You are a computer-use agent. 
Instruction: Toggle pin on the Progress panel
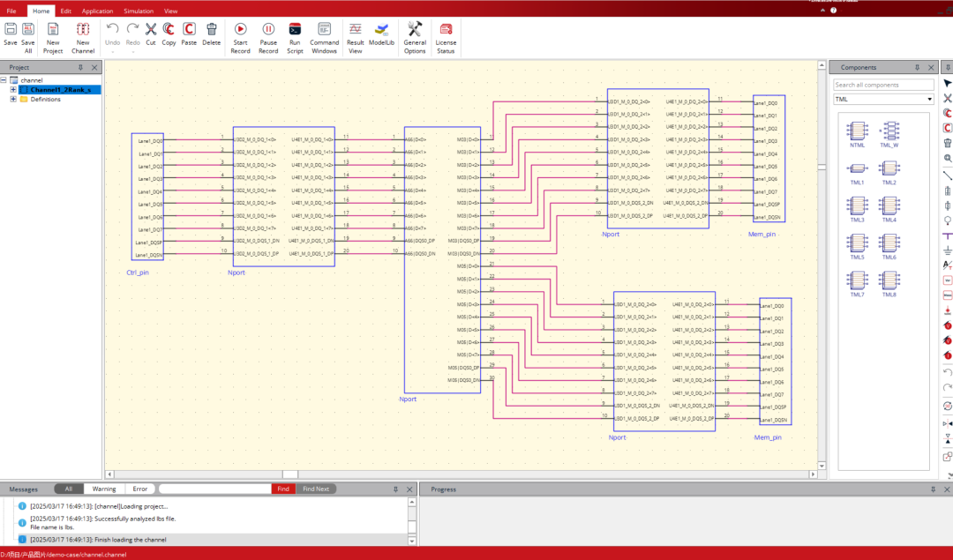pyautogui.click(x=933, y=489)
